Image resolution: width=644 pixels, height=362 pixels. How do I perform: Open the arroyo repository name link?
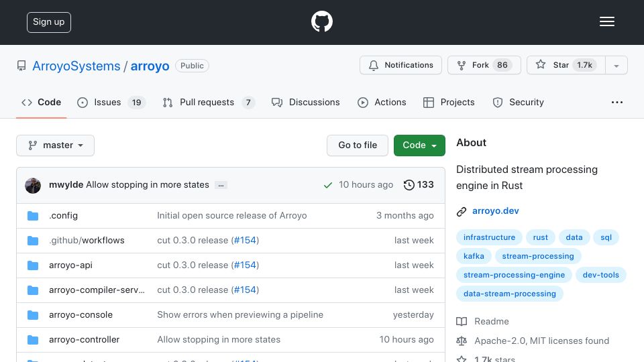(150, 66)
